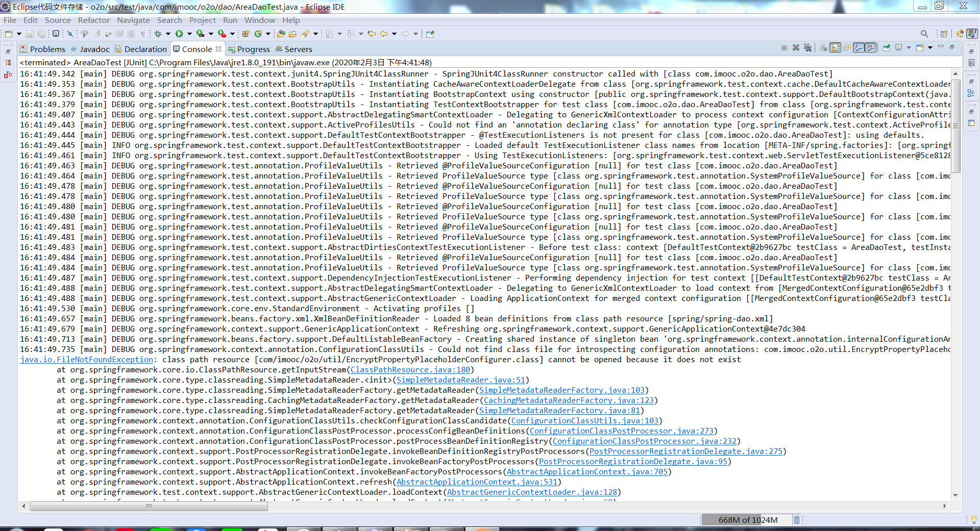The width and height of the screenshot is (980, 531).
Task: Open the CachingMetadataReaderFactory.java:123 link
Action: [569, 400]
